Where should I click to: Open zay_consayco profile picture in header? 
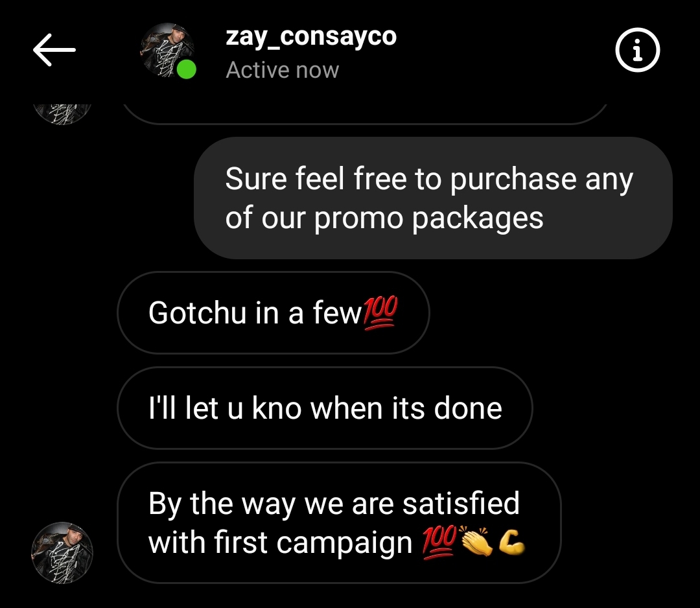tap(167, 50)
